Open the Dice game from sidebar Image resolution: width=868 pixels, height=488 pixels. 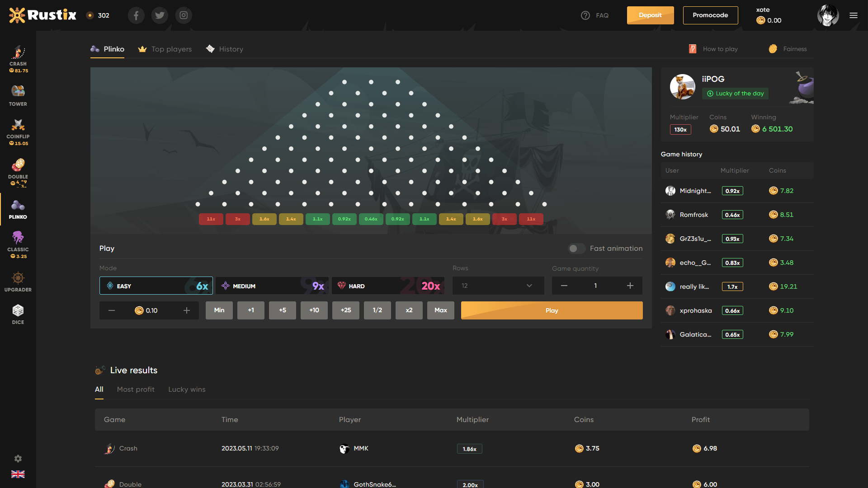18,314
